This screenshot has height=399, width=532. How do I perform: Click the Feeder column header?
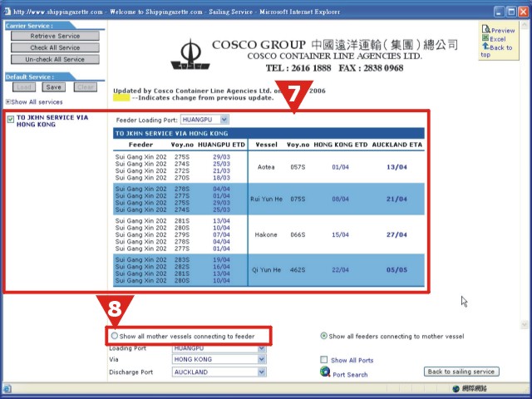tap(140, 145)
